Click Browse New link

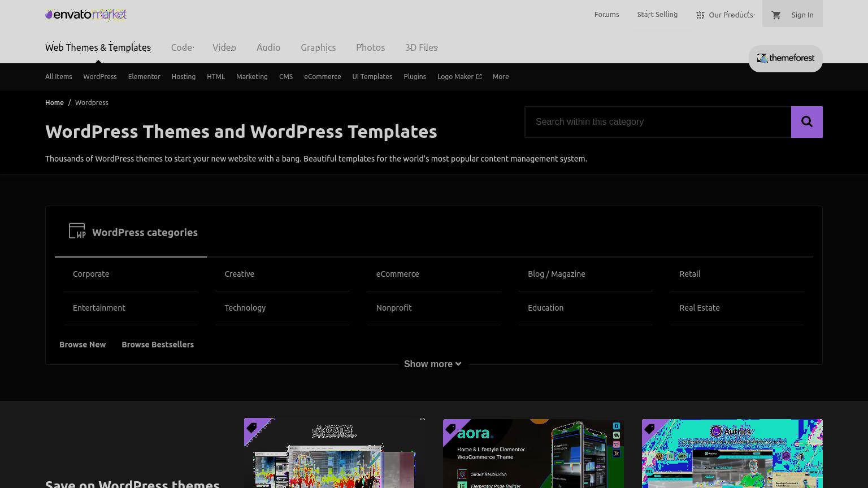(83, 345)
